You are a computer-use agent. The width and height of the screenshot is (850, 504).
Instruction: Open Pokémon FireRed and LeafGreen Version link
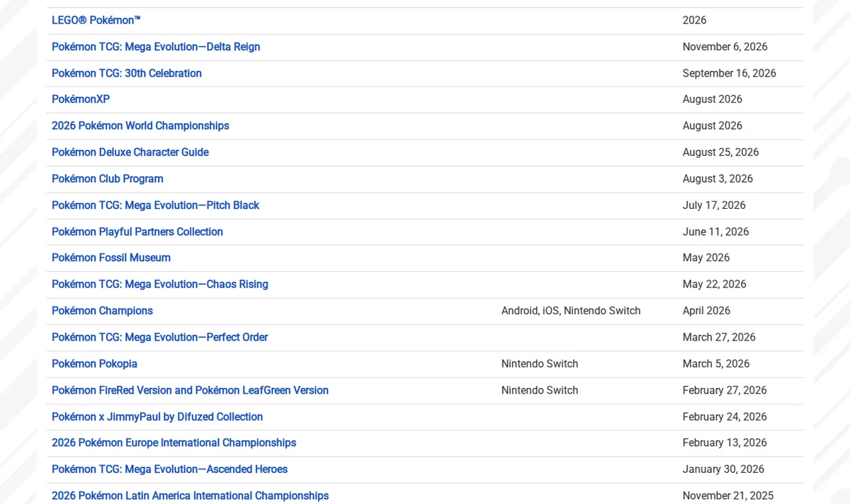pyautogui.click(x=190, y=390)
